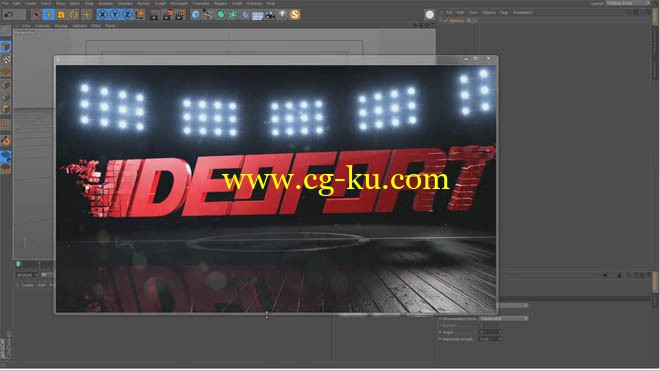Open the Create menu
660x371 pixels.
click(x=30, y=3)
